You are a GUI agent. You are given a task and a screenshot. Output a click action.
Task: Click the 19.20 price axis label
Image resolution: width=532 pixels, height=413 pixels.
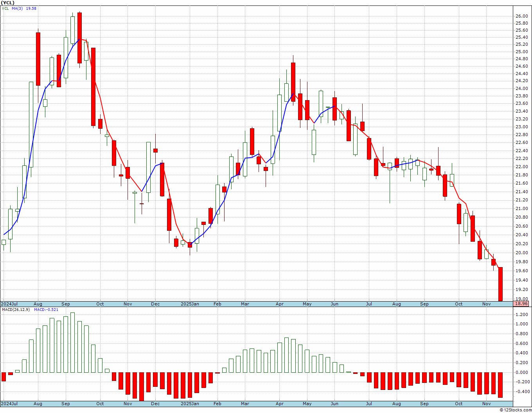pos(521,290)
